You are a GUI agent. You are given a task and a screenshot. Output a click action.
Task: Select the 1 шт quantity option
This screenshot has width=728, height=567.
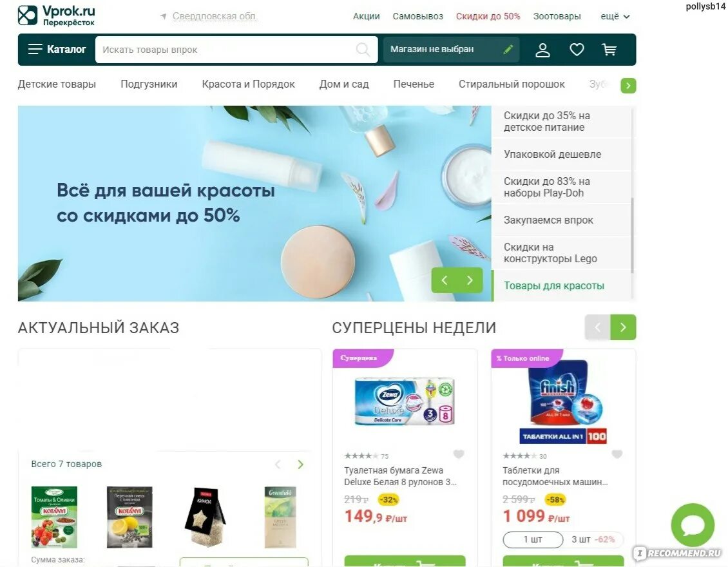coord(533,539)
